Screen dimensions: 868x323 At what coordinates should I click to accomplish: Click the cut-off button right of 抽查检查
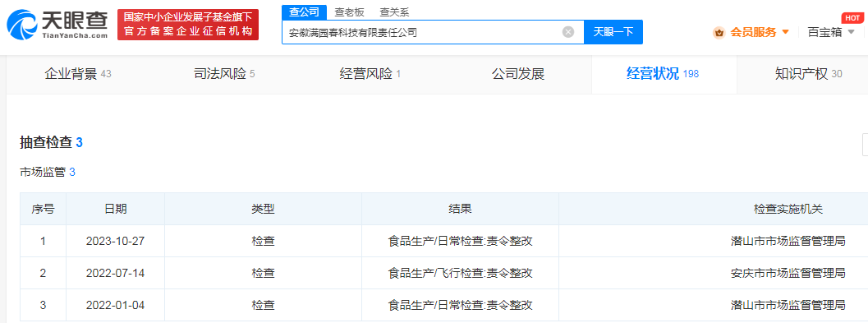[866, 145]
